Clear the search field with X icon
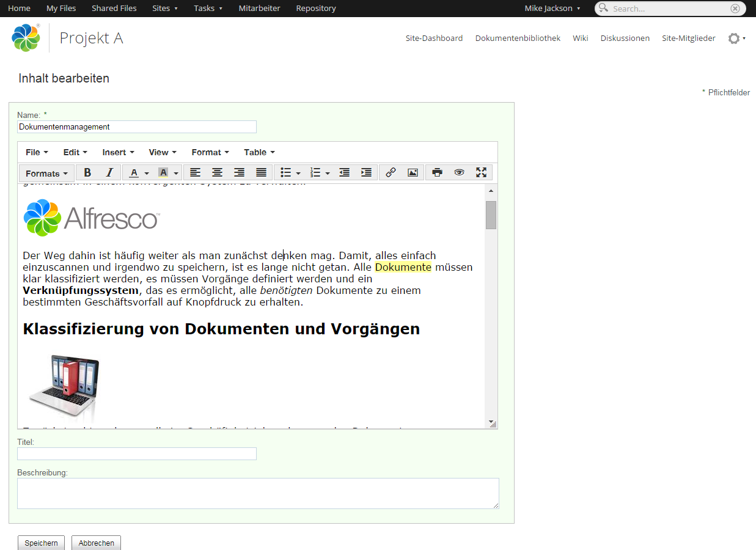This screenshot has width=756, height=550. pyautogui.click(x=735, y=9)
